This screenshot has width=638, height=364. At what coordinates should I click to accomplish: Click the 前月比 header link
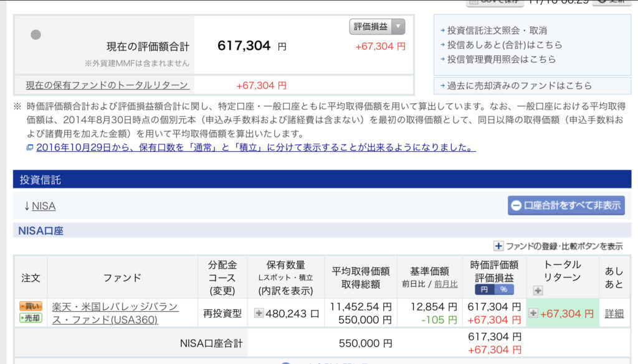point(446,284)
